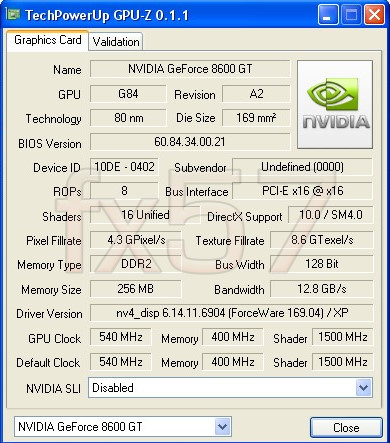
Task: Click the GPU Clock row Shader 1500 MHz value
Action: [343, 337]
